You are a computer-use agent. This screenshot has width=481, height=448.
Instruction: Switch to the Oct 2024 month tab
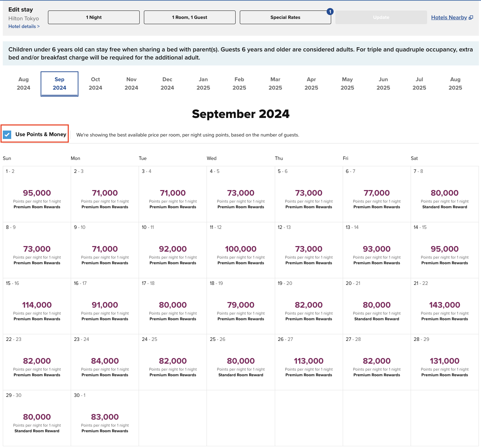point(95,84)
